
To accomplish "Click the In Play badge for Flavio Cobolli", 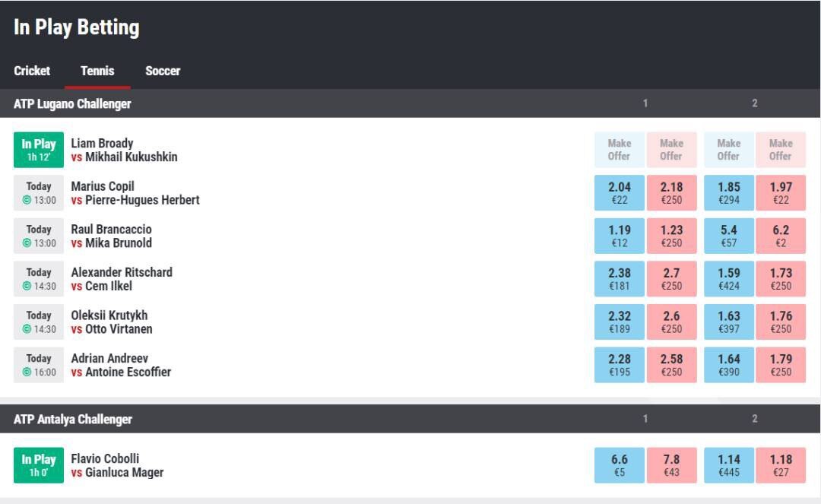I will [x=39, y=465].
